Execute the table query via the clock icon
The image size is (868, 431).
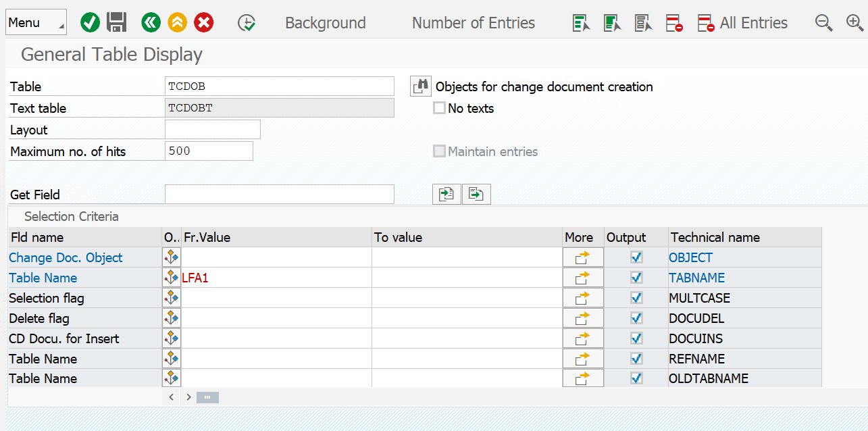(247, 22)
